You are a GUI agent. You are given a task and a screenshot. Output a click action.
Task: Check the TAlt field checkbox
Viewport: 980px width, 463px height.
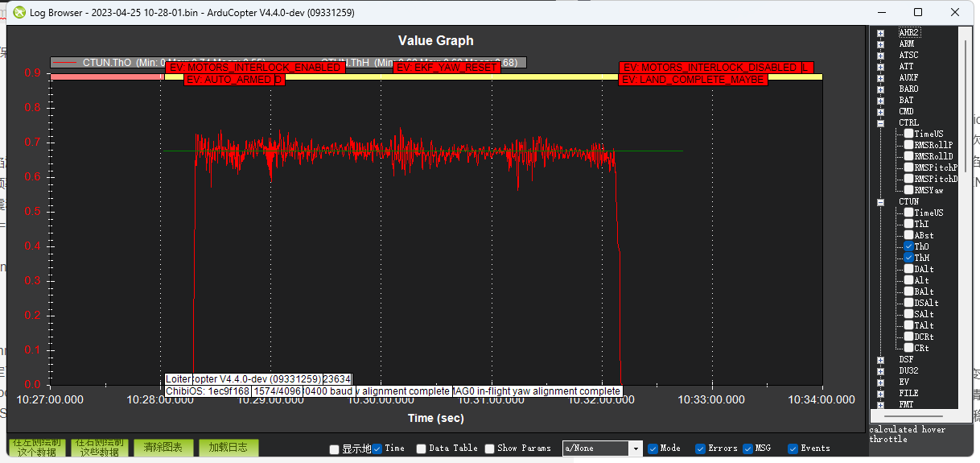908,325
